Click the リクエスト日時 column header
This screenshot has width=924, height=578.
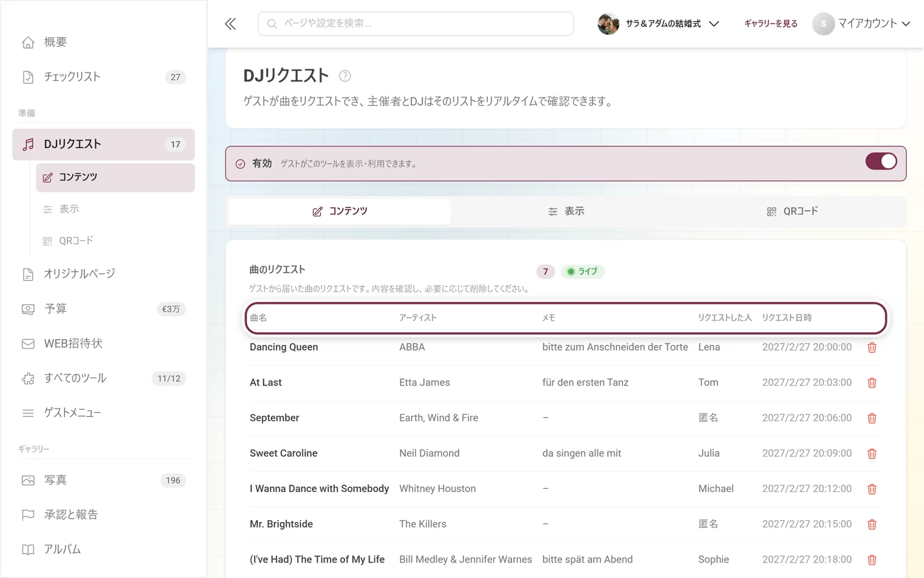tap(787, 318)
